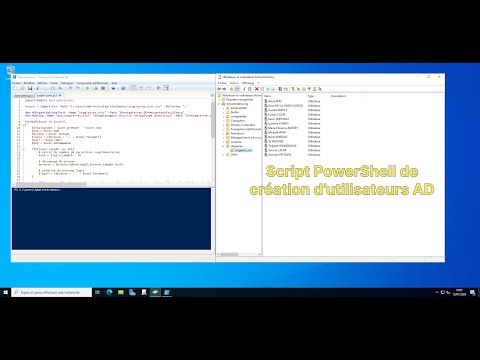
Task: Open Microsoft Edge from the taskbar
Action: 109,292
